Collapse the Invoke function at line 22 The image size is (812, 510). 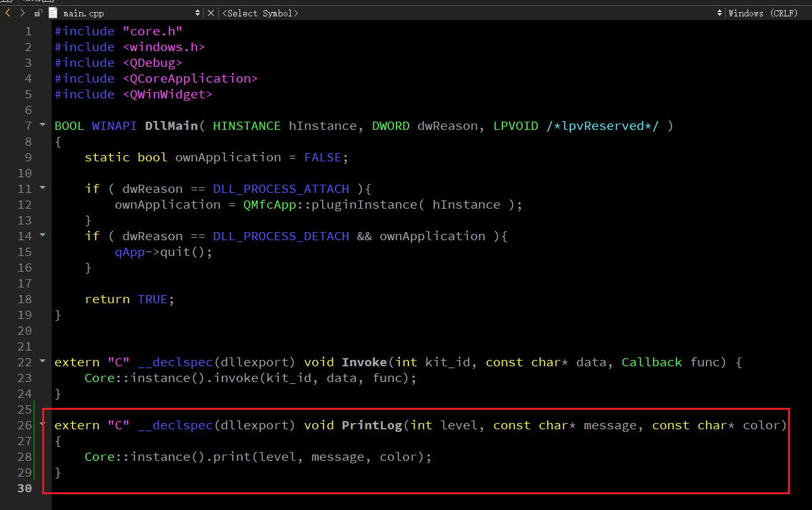pos(43,361)
